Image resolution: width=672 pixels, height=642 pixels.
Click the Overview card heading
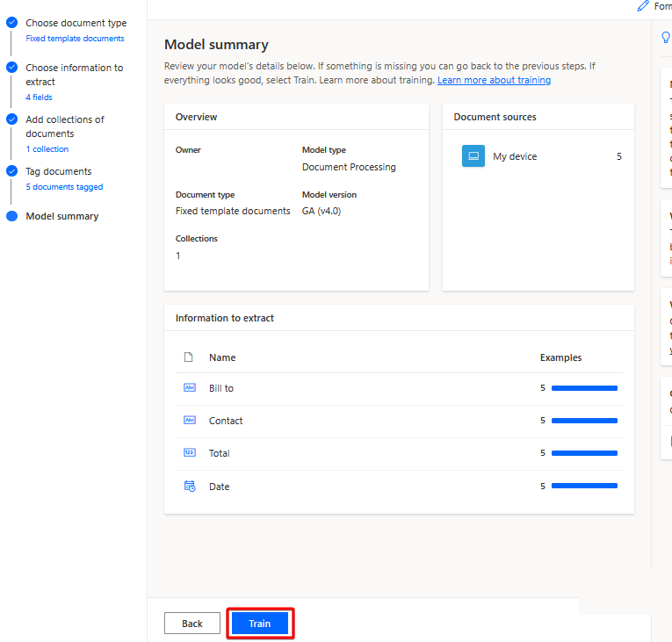click(196, 117)
